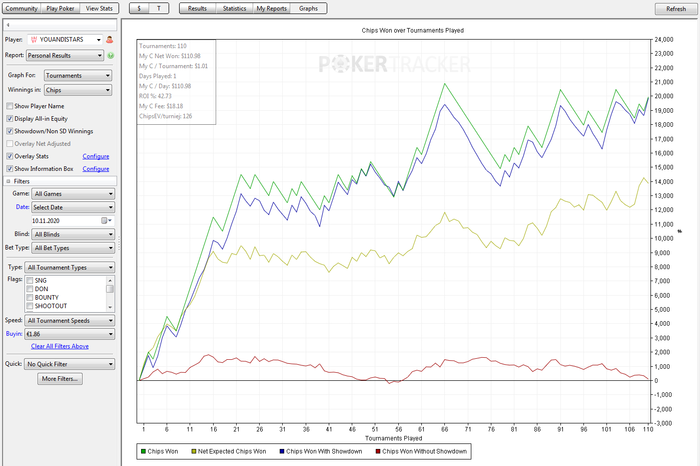Toggle Show Information Box checkbox

pyautogui.click(x=9, y=169)
